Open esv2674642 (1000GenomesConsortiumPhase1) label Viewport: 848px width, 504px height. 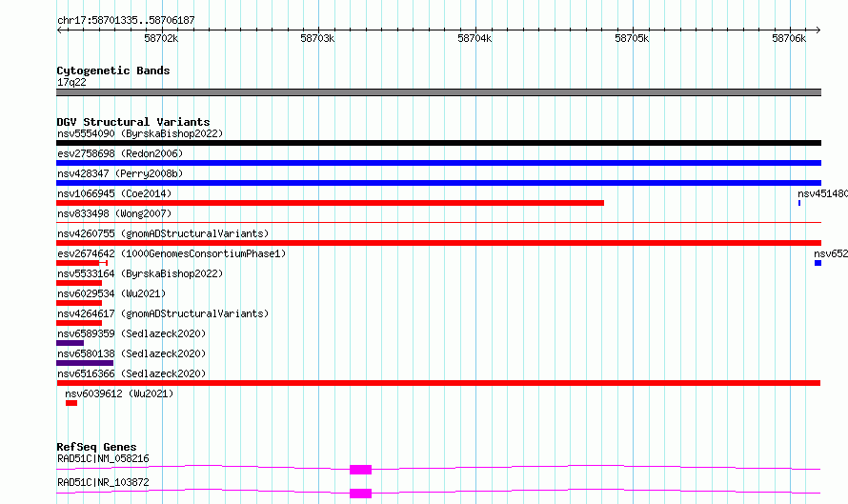(172, 253)
